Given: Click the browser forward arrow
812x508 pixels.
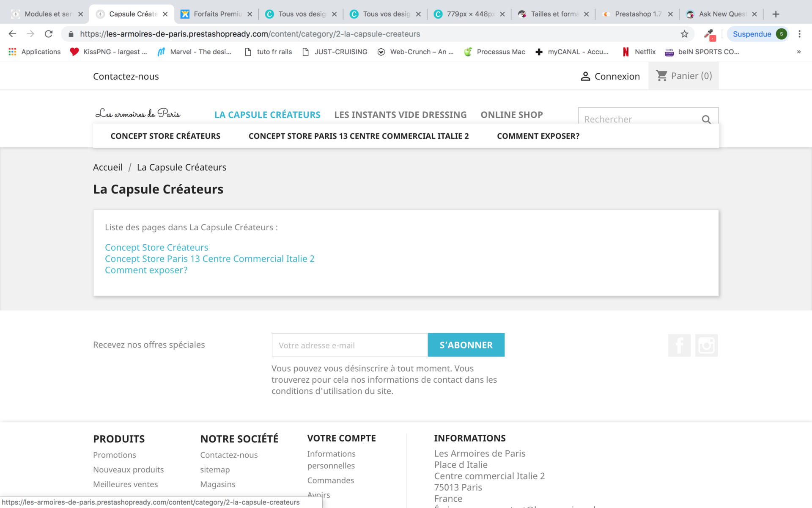Looking at the screenshot, I should pyautogui.click(x=30, y=34).
